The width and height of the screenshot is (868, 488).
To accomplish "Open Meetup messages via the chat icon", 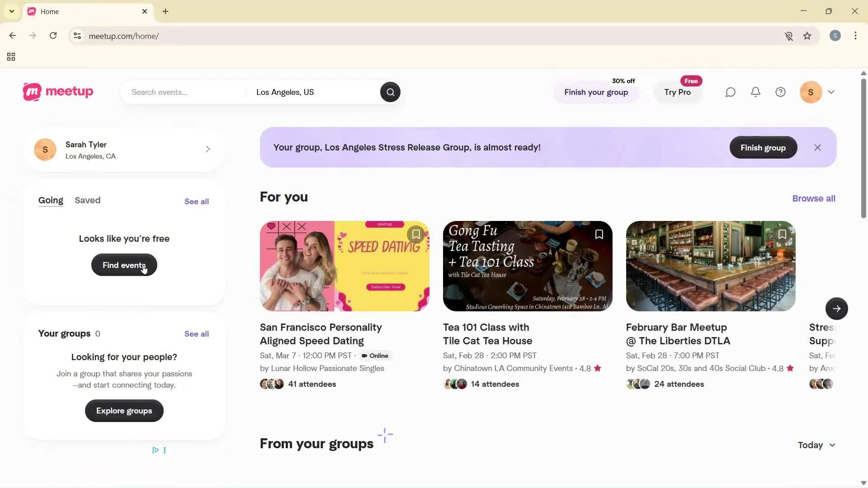I will point(730,92).
